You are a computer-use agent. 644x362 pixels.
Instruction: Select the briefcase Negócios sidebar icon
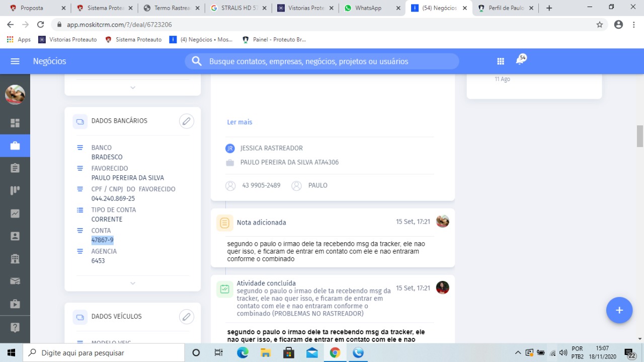[15, 146]
